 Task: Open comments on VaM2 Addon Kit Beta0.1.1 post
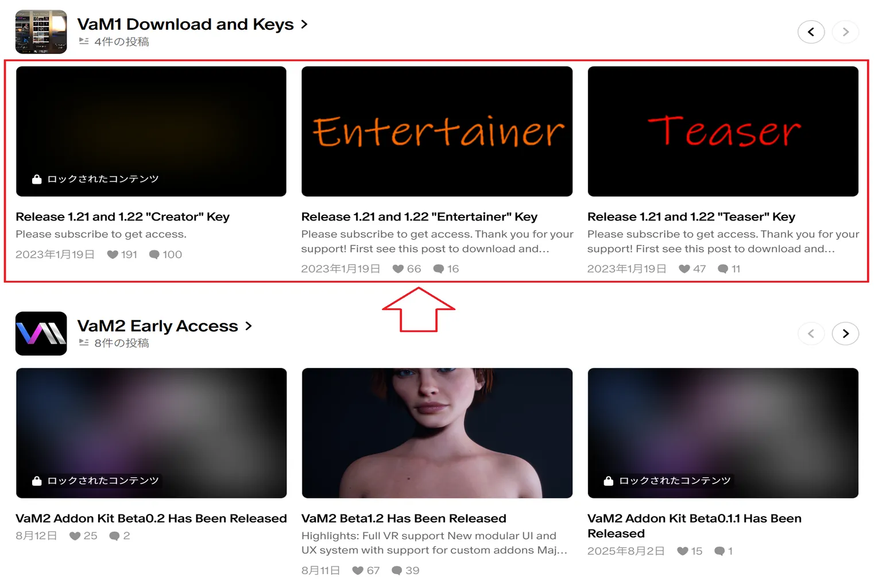pos(719,551)
